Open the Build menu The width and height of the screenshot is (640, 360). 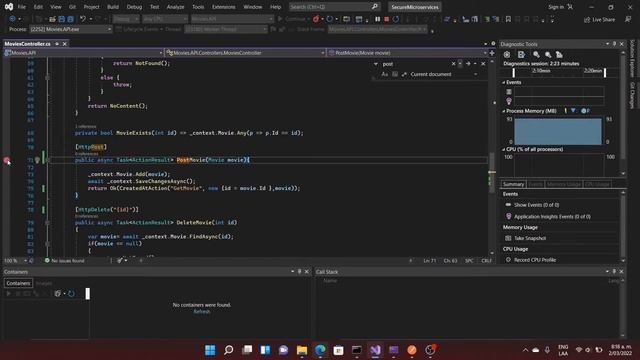tap(113, 7)
